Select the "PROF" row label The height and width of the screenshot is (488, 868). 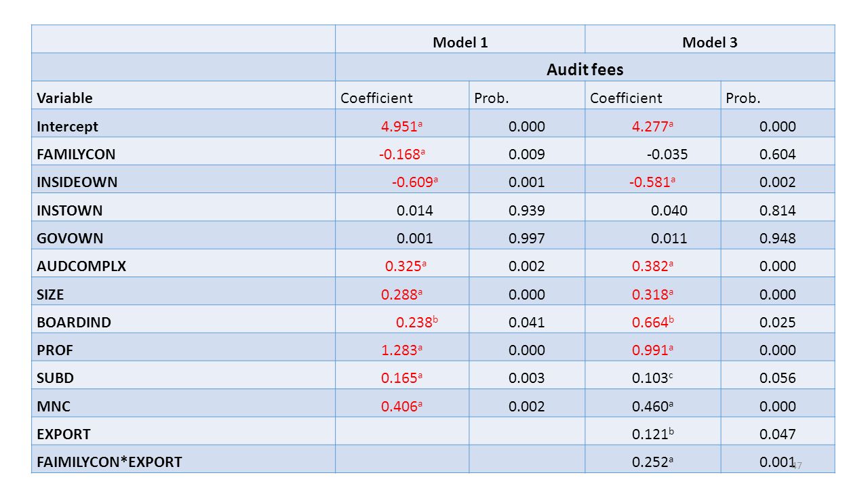pyautogui.click(x=55, y=350)
